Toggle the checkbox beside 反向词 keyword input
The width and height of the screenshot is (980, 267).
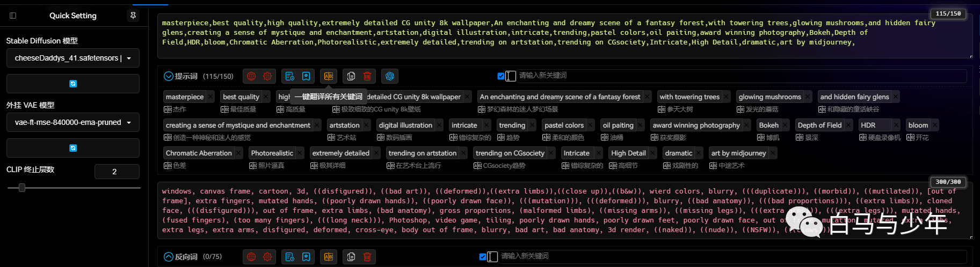[483, 257]
